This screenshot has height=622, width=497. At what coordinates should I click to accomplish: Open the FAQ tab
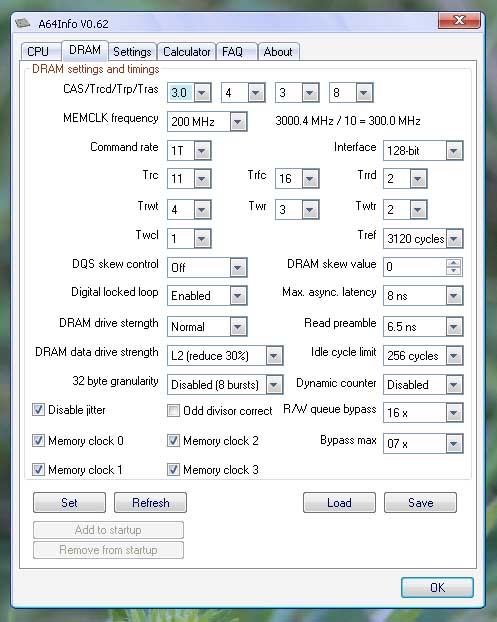(237, 52)
